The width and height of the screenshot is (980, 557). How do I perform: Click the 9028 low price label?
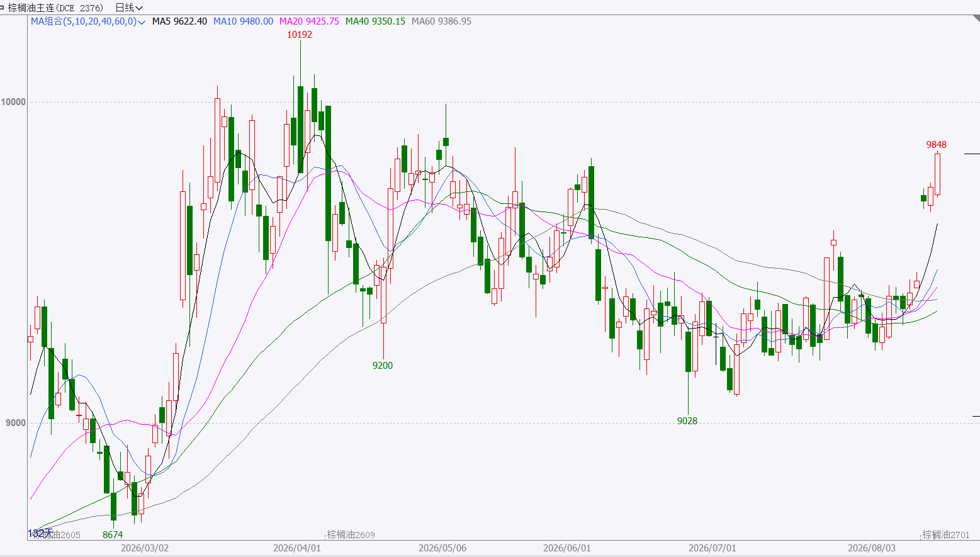687,421
